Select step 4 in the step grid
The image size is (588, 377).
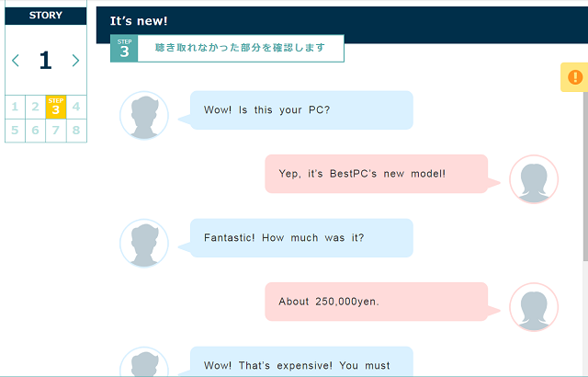click(76, 107)
